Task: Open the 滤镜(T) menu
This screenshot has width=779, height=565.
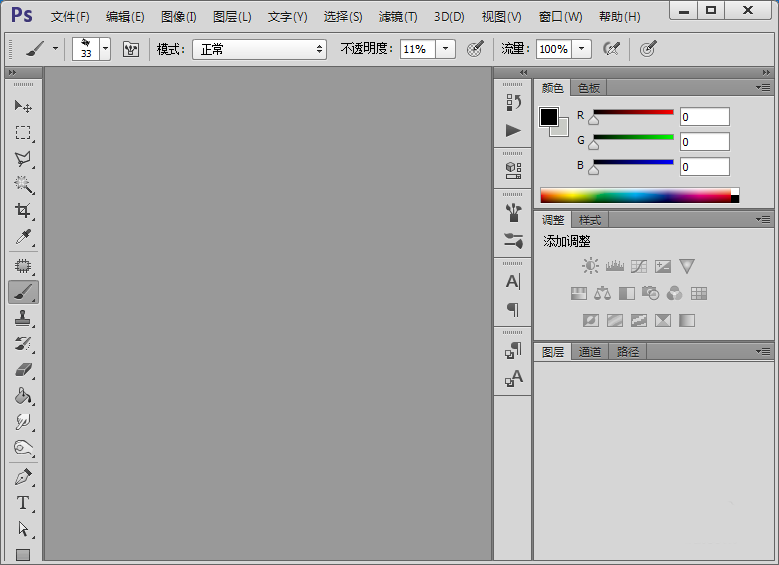Action: coord(398,17)
